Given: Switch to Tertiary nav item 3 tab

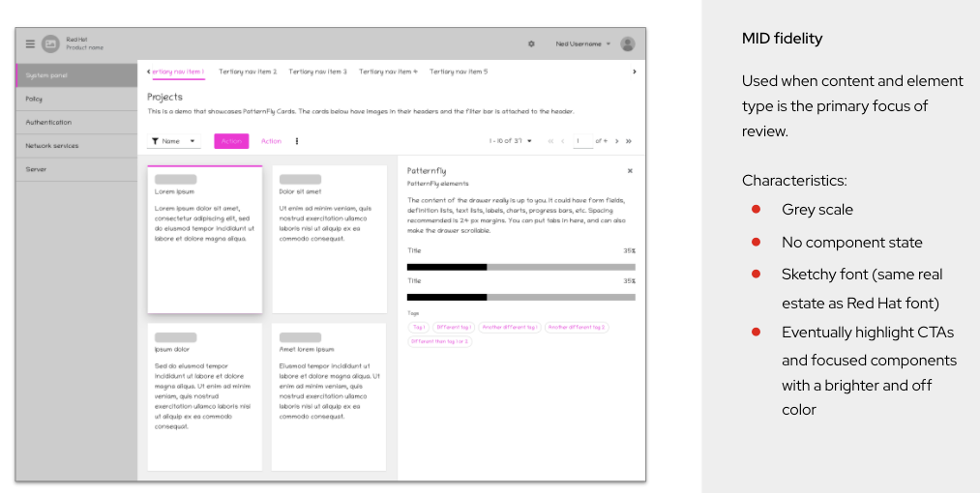Looking at the screenshot, I should [x=317, y=72].
